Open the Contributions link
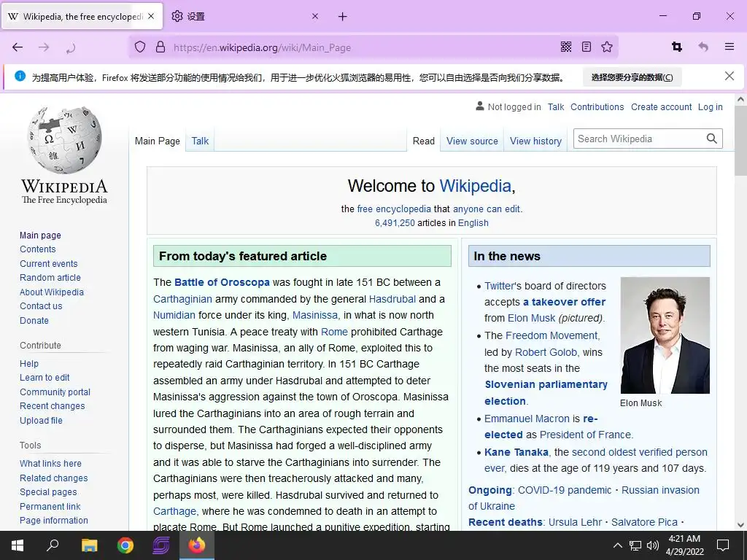The width and height of the screenshot is (747, 560). point(597,107)
